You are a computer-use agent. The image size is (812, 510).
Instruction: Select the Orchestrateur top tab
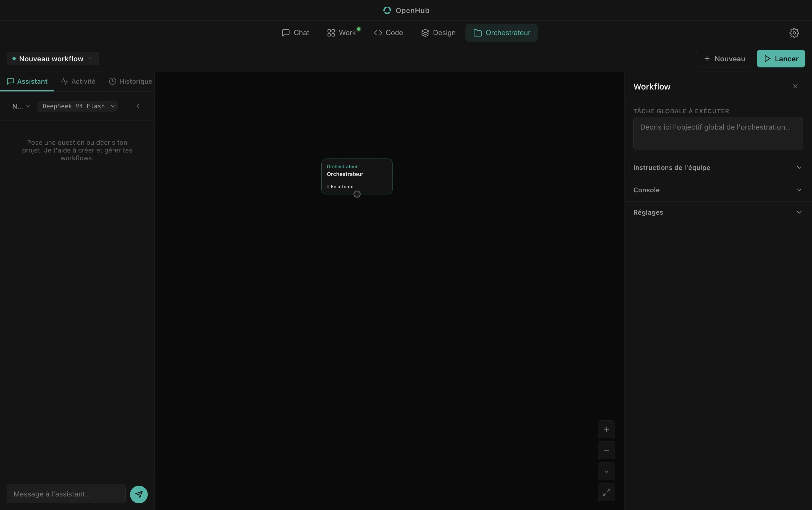coord(502,33)
